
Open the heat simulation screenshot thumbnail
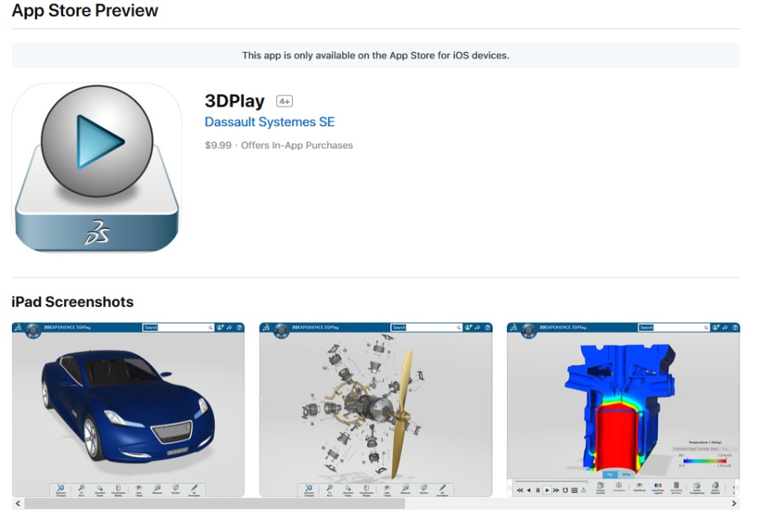click(623, 410)
